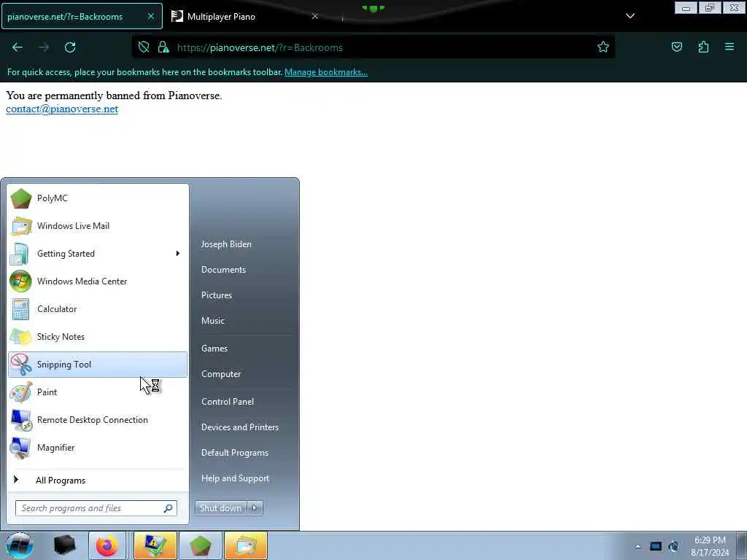Click the taskbar clock showing 6:29 PM
The width and height of the screenshot is (747, 560).
point(710,546)
